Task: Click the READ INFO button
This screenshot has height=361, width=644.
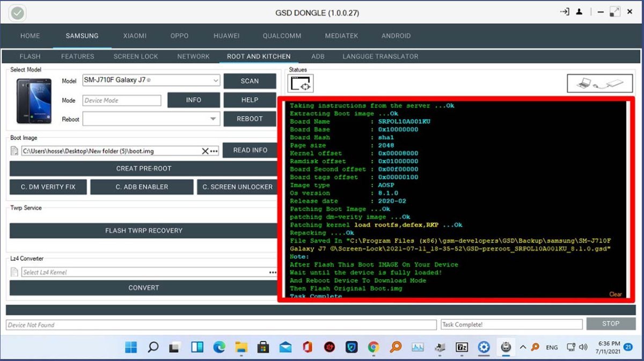Action: click(x=250, y=150)
